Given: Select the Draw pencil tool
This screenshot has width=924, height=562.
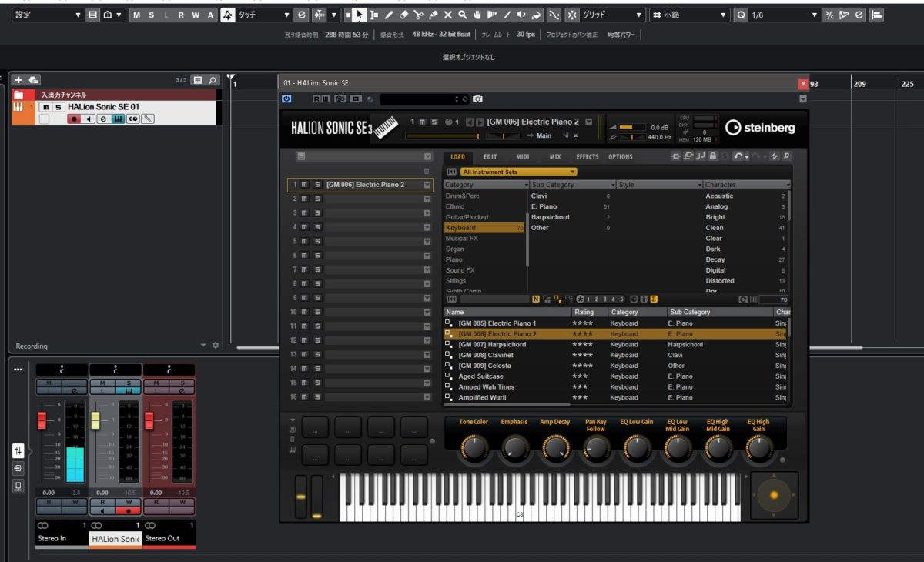Looking at the screenshot, I should pyautogui.click(x=389, y=15).
